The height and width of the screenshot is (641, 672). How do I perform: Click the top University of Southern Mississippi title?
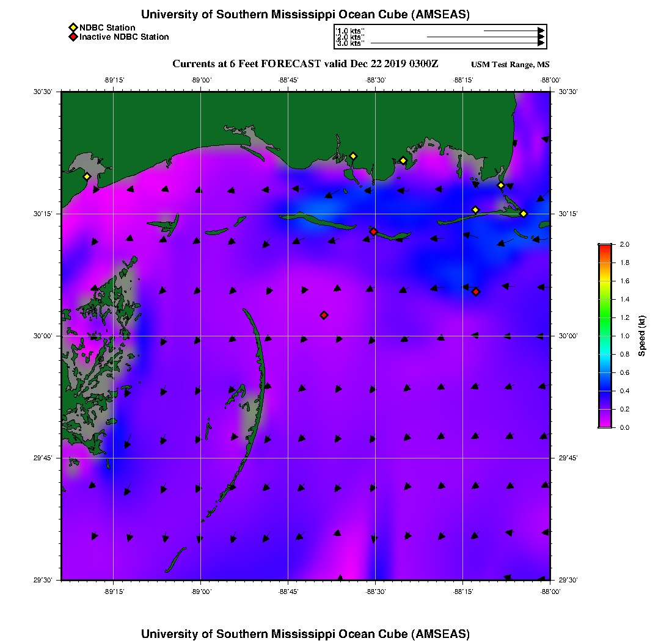(x=305, y=15)
